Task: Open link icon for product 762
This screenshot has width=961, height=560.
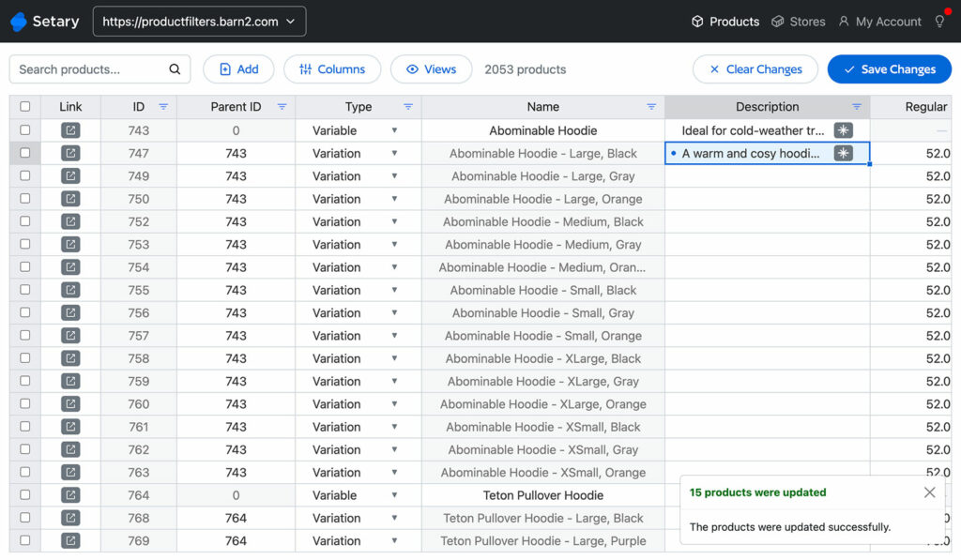Action: [70, 449]
